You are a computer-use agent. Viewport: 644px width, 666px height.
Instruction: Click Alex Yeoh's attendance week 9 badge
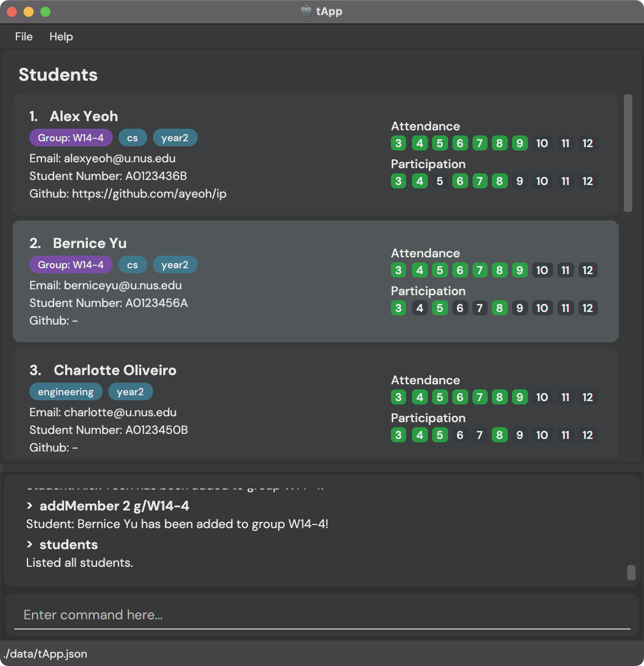520,143
